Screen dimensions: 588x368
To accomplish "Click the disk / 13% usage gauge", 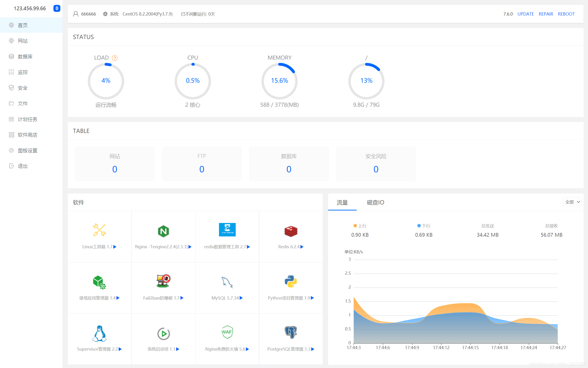I will coord(366,81).
